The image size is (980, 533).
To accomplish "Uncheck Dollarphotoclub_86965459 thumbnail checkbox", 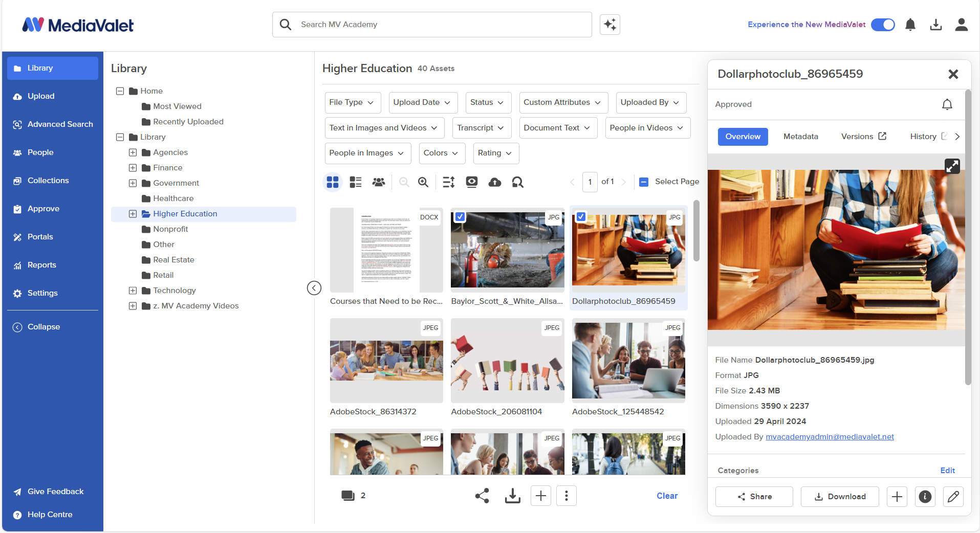I will [581, 217].
